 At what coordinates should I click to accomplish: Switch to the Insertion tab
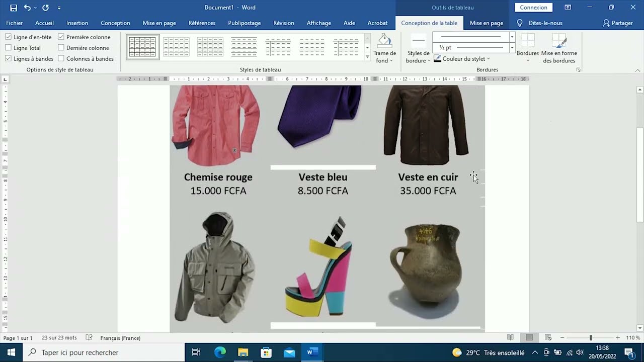pyautogui.click(x=77, y=23)
